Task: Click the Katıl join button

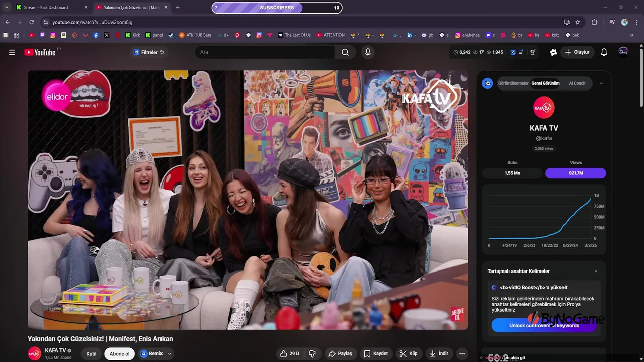Action: point(91,354)
